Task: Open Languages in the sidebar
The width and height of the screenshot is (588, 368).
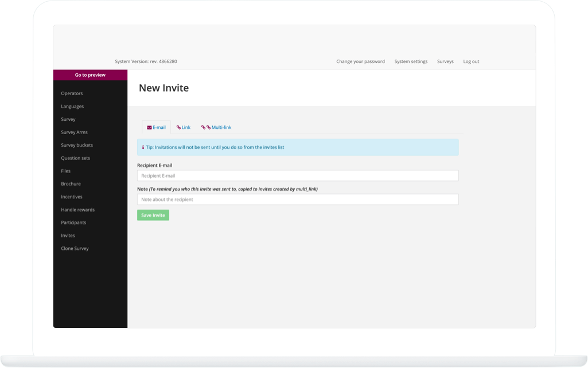Action: (72, 107)
